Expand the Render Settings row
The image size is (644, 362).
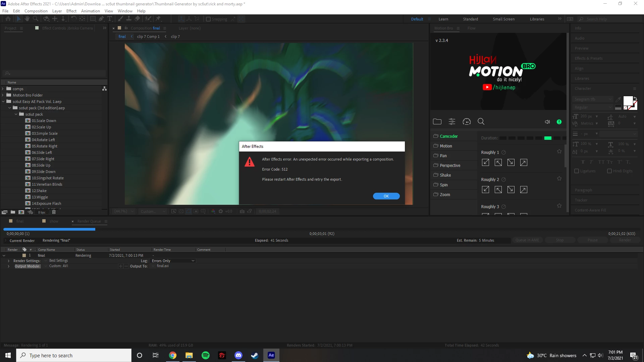click(8, 261)
